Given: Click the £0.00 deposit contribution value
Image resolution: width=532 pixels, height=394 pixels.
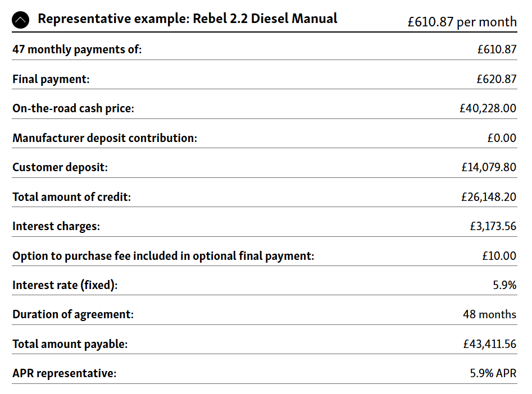Looking at the screenshot, I should point(501,138).
